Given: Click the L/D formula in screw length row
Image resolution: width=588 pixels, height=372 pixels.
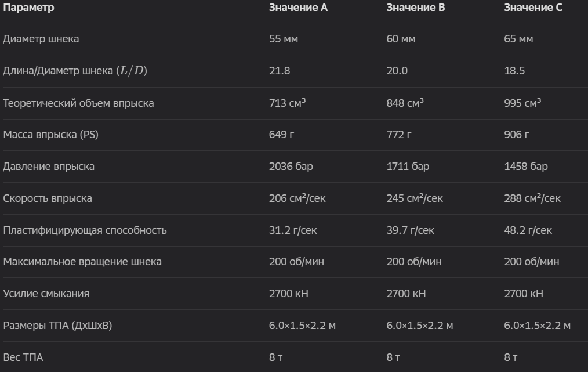Looking at the screenshot, I should (x=132, y=71).
